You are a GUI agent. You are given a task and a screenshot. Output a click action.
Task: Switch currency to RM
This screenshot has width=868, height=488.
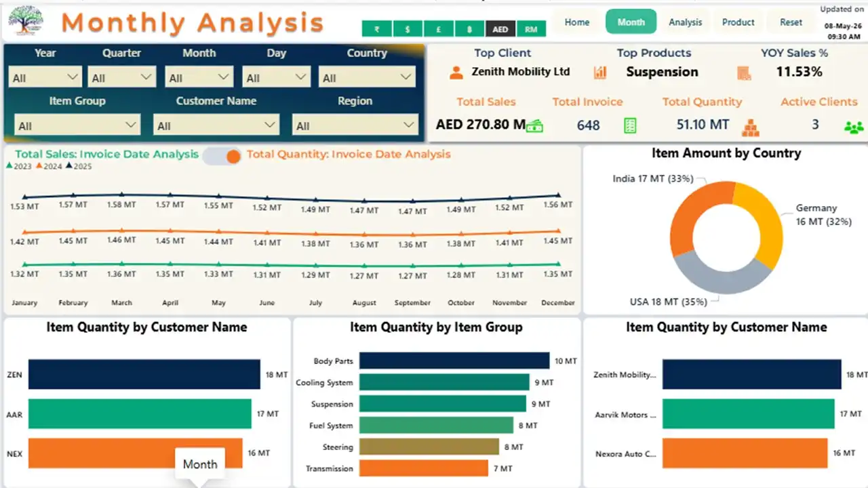(531, 29)
